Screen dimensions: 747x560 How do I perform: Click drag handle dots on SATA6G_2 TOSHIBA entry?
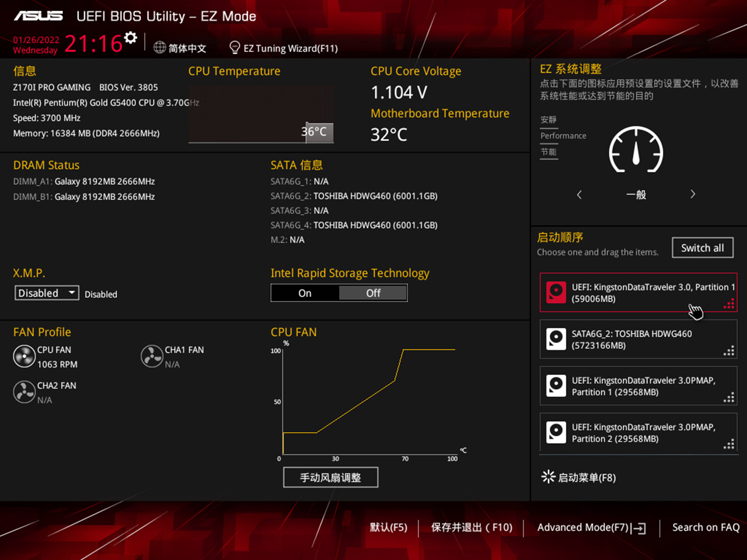729,350
